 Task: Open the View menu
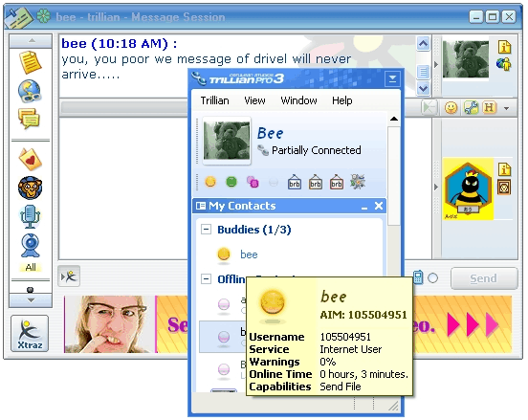tap(254, 100)
